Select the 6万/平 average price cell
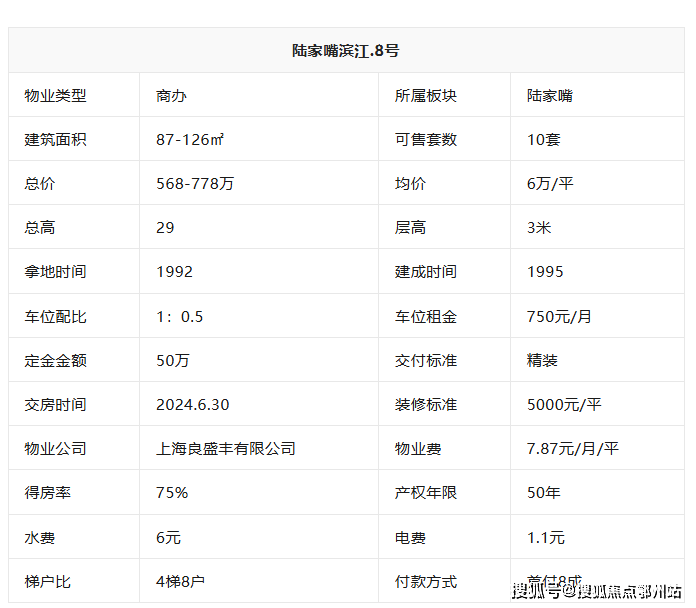 (550, 184)
